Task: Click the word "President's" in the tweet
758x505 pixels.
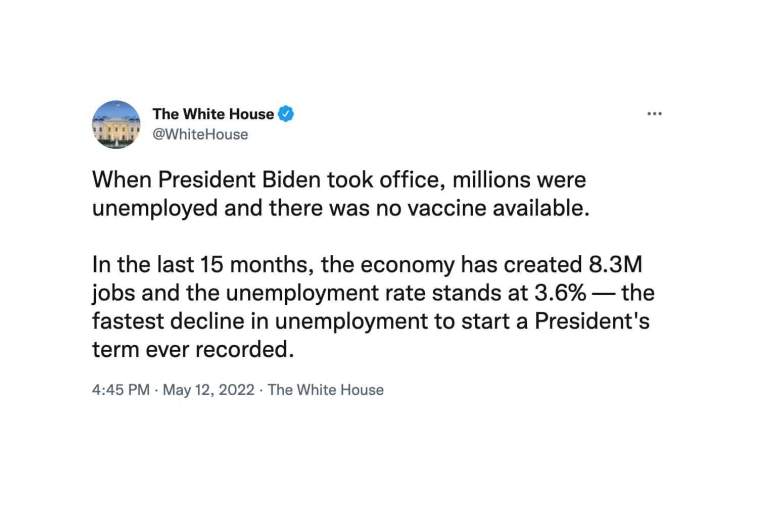Action: (592, 321)
